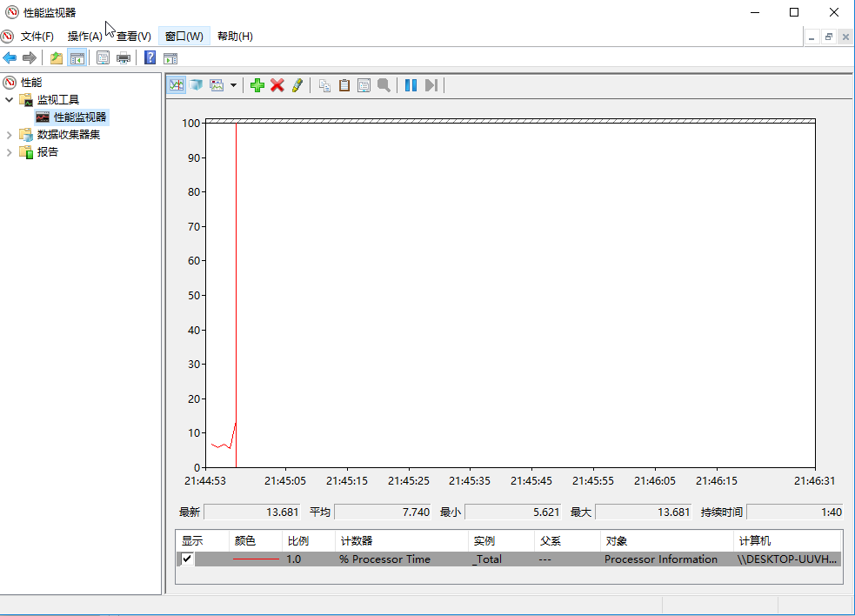Click the 计数器 column header
Viewport: 855px width, 616px height.
[401, 540]
